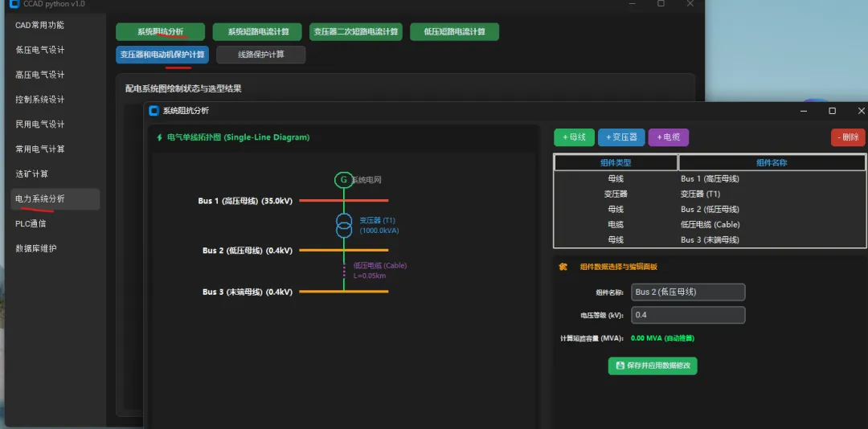Add a busbar with + 母线
Image resolution: width=868 pixels, height=429 pixels.
(x=574, y=137)
